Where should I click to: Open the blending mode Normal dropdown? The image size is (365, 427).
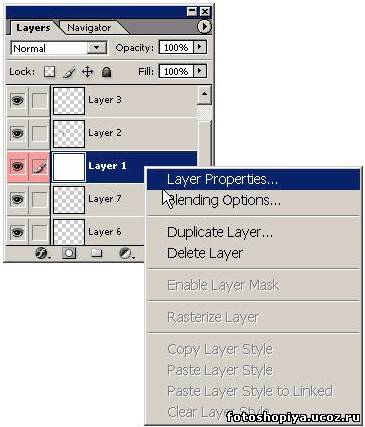tap(59, 48)
